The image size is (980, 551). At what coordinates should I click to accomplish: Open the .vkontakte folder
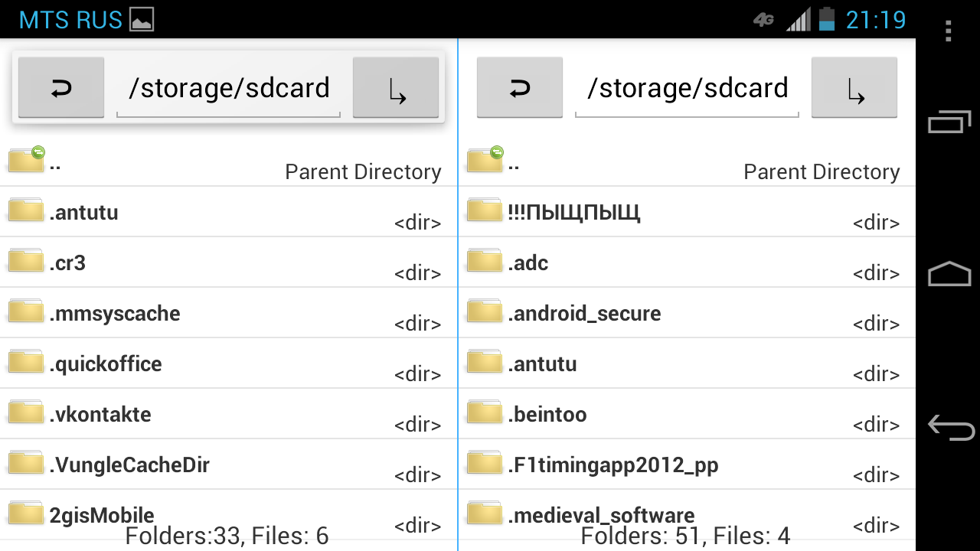[x=228, y=414]
